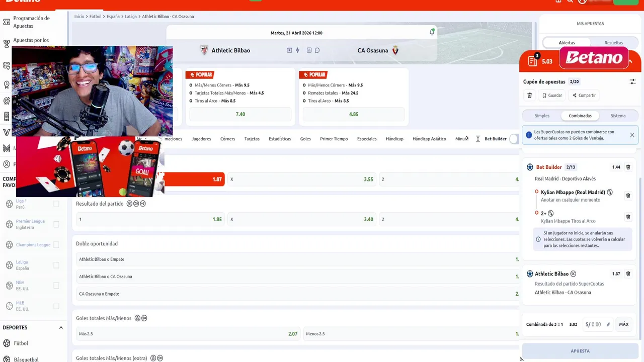Screen dimensions: 644x362
Task: Open the match chat bubble icon
Action: pos(317,50)
